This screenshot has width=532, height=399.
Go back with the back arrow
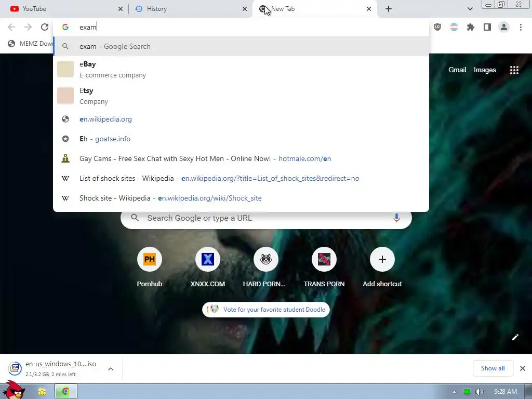[11, 27]
